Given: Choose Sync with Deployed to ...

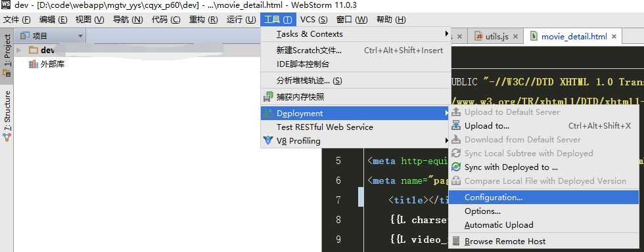Looking at the screenshot, I should point(543,167).
